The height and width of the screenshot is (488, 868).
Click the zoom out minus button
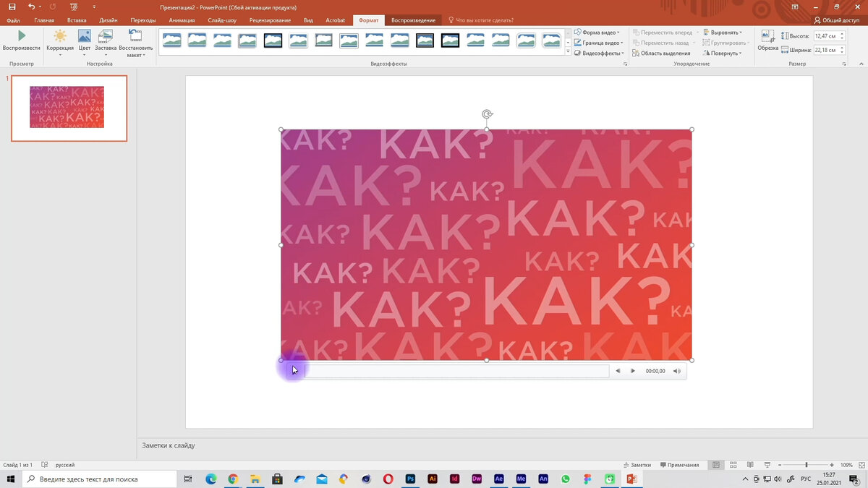point(780,465)
